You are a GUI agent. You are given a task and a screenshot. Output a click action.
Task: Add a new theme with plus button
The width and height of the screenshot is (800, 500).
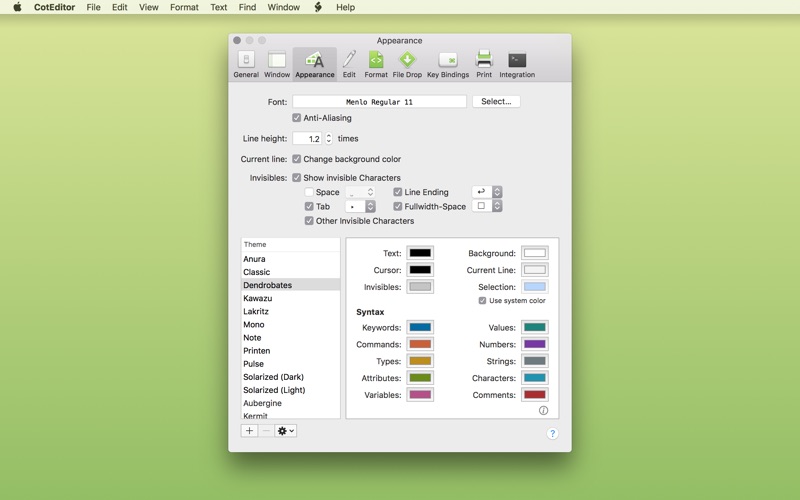pos(250,431)
